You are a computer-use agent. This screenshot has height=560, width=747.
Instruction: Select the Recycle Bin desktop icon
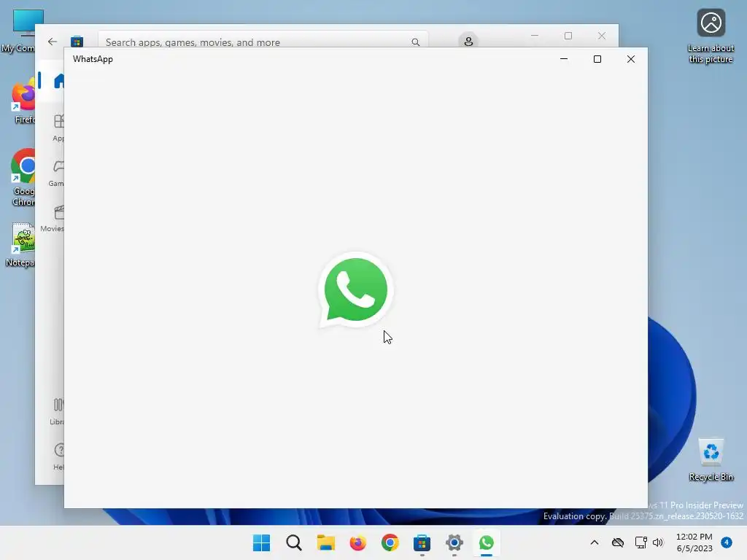tap(711, 460)
